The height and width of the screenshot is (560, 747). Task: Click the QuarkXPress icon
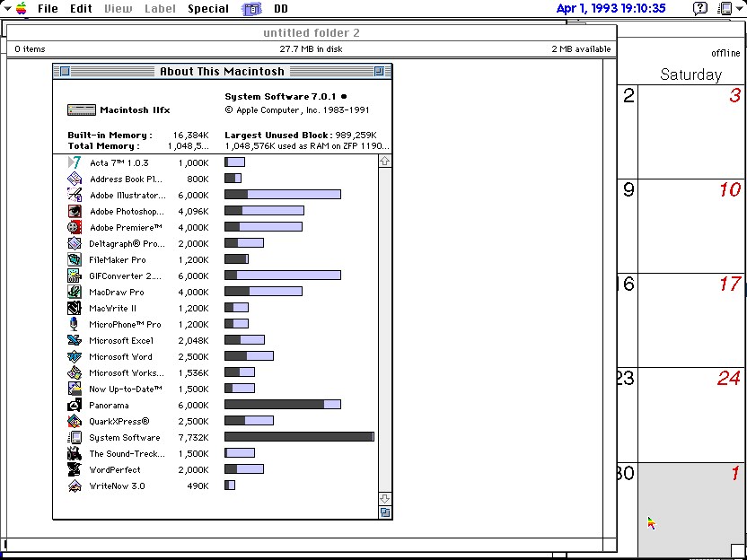[75, 422]
